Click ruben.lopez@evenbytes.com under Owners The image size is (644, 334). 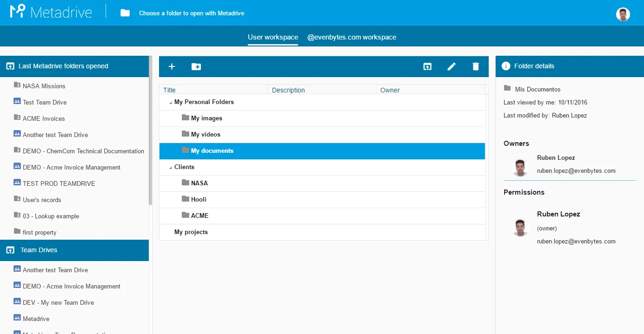coord(576,170)
